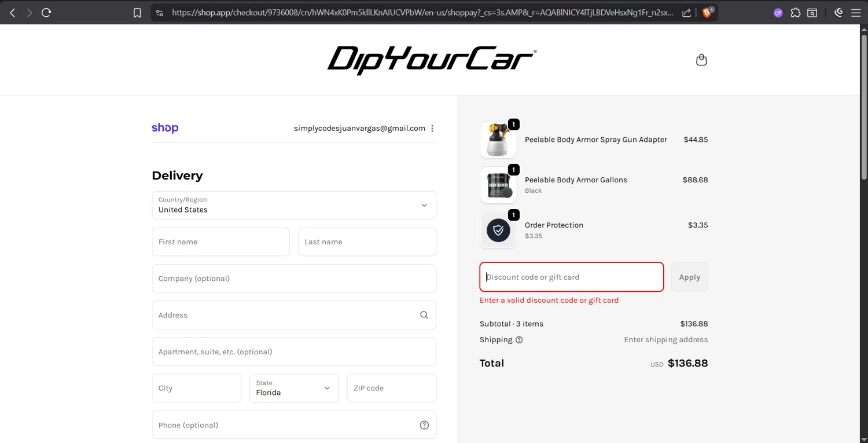The image size is (868, 443).
Task: Select the Apartment, suite, etc. field
Action: (294, 352)
